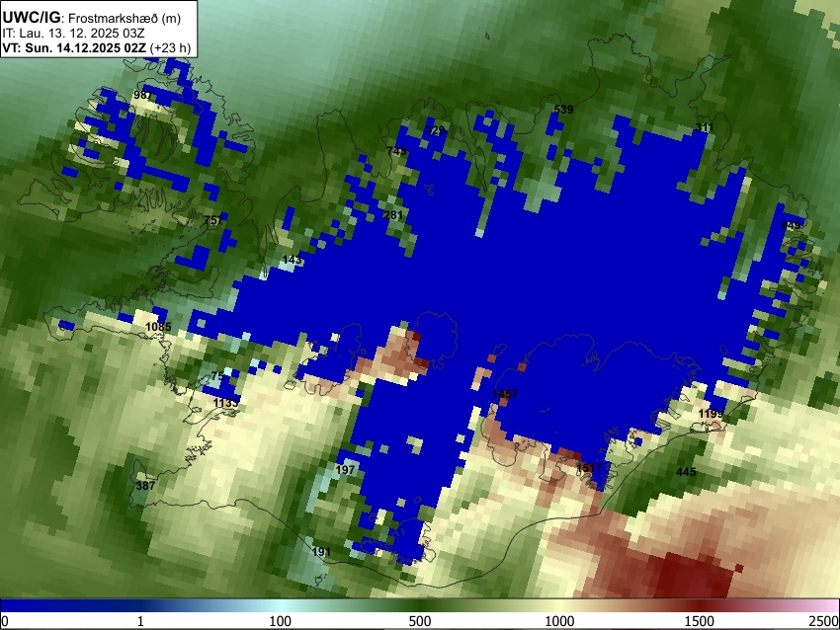This screenshot has height=630, width=840.
Task: Click the 1457 map label
Action: coord(505,394)
